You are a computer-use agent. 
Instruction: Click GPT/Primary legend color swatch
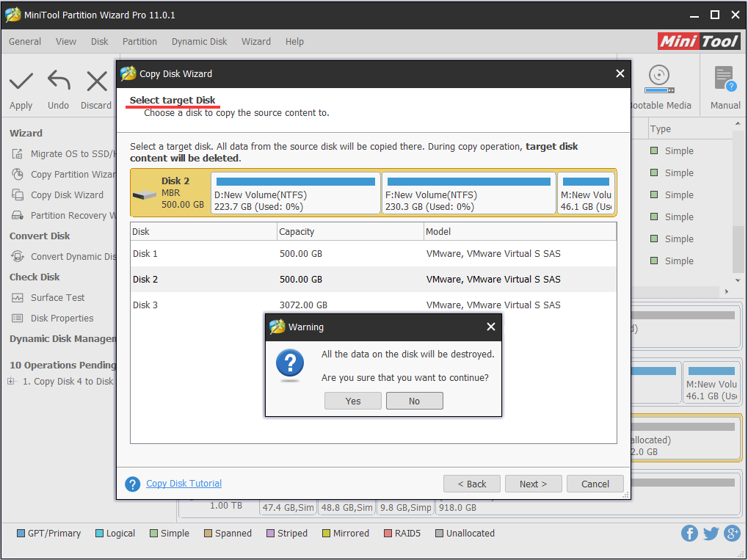21,534
